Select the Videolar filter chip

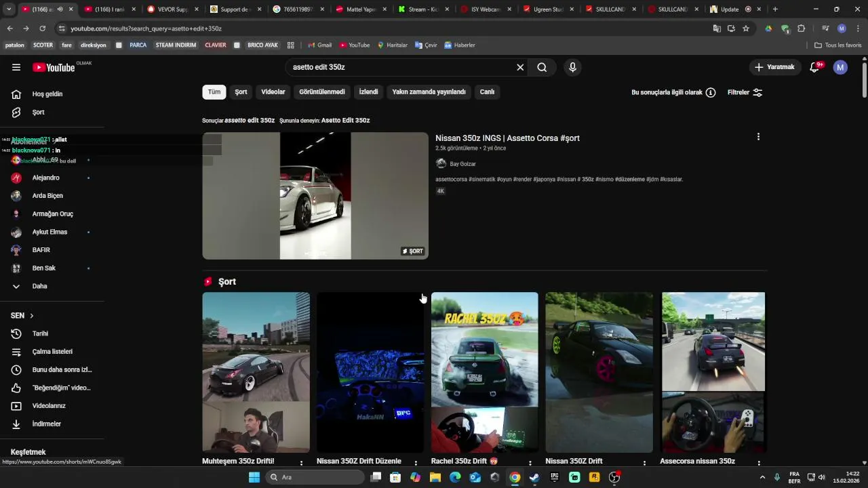(x=273, y=92)
